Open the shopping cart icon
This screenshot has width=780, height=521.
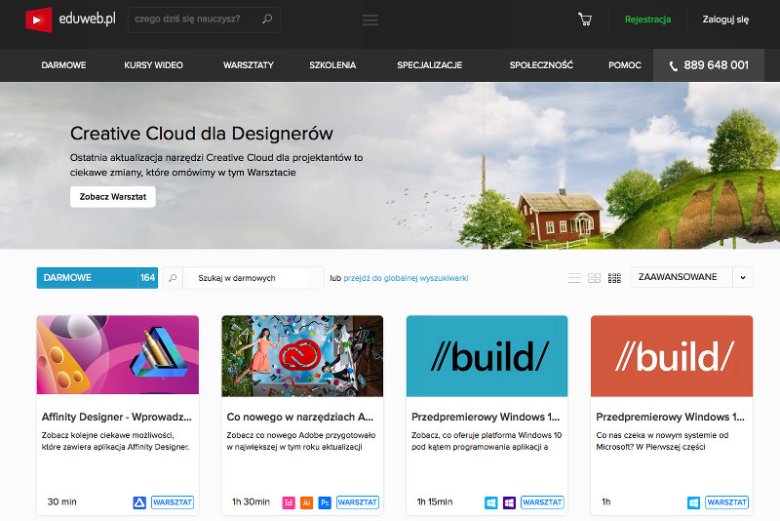(x=585, y=19)
